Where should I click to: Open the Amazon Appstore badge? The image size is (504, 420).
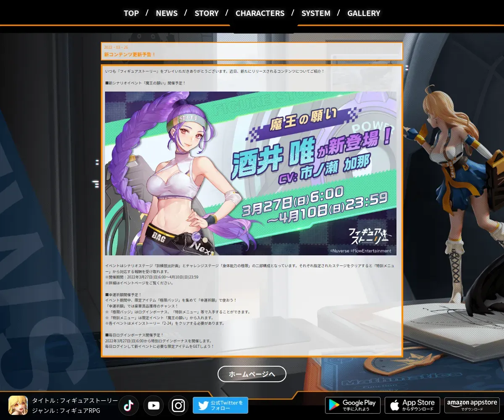[472, 405]
